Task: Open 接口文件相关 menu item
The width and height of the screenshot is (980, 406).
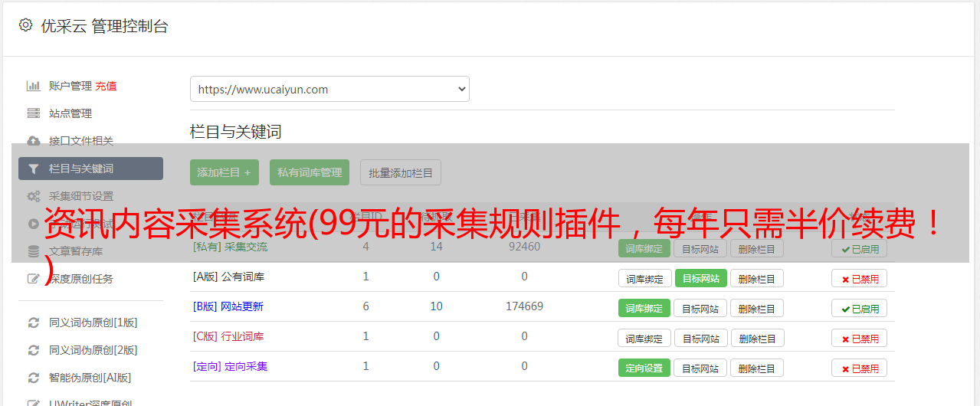Action: [x=81, y=141]
